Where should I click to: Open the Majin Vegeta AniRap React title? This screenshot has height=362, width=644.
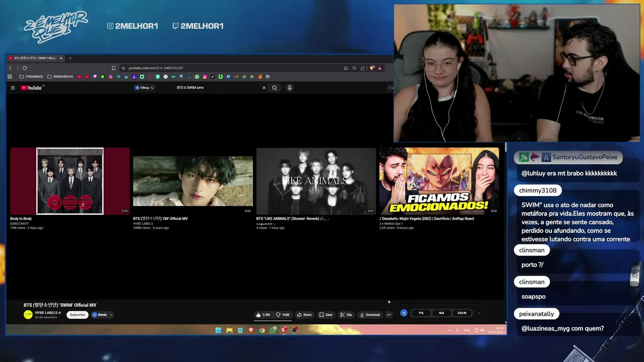pyautogui.click(x=427, y=219)
